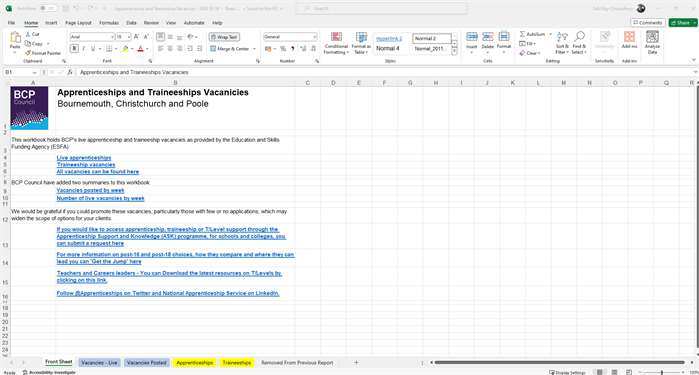Open the Live apprenticeships hyperlink

84,158
